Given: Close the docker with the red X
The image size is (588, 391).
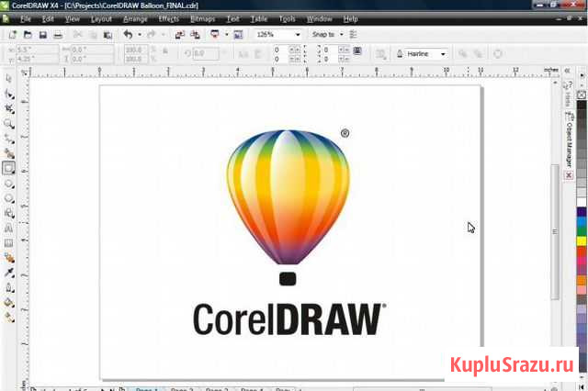Looking at the screenshot, I should tap(570, 175).
